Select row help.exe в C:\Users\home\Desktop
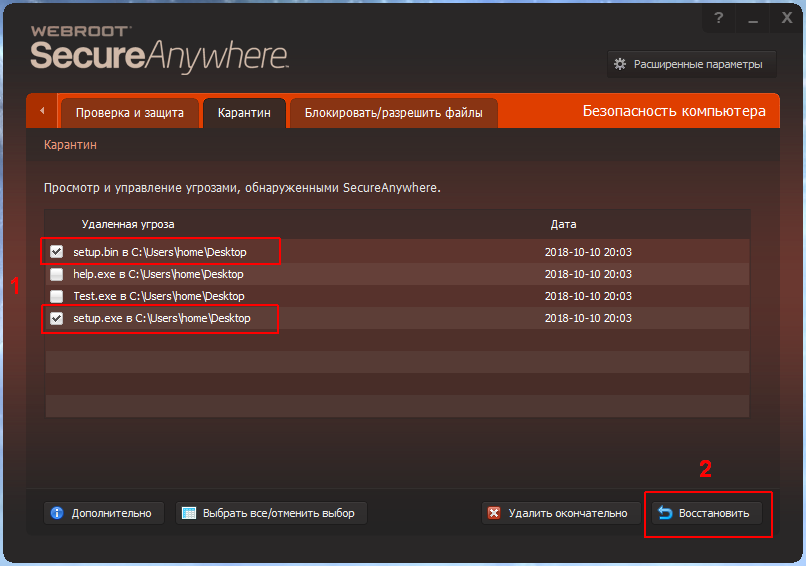 [x=397, y=274]
